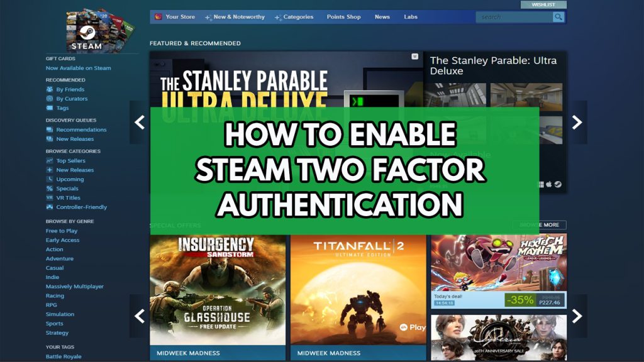Show previous special offers arrow
Viewport: 644px width, 362px height.
(x=140, y=316)
